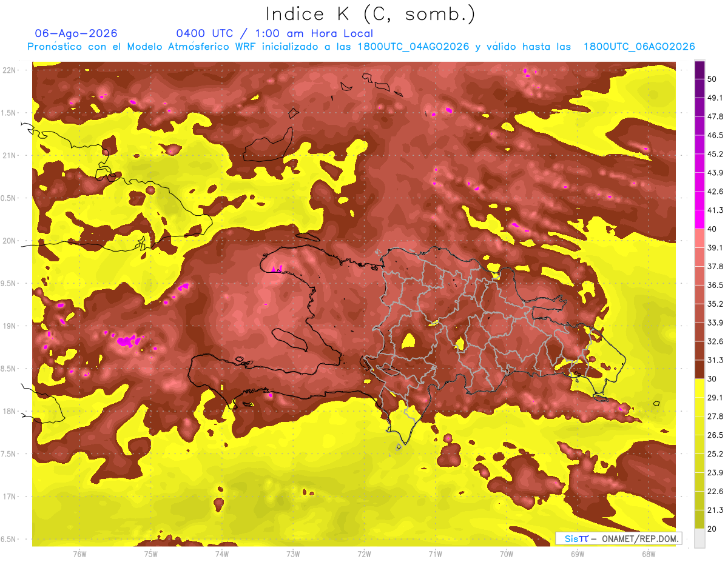Screen dimensions: 728x562
Task: Click the 73W longitude label
Action: (293, 553)
